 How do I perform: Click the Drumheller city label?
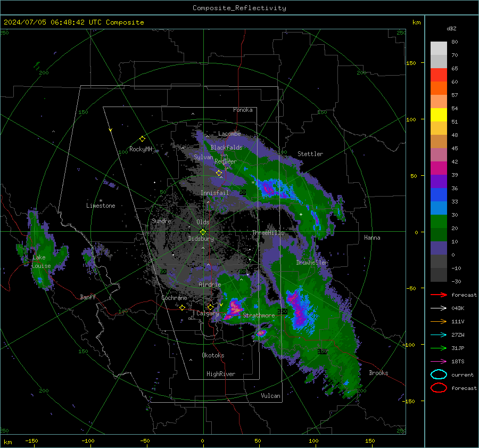pyautogui.click(x=312, y=263)
